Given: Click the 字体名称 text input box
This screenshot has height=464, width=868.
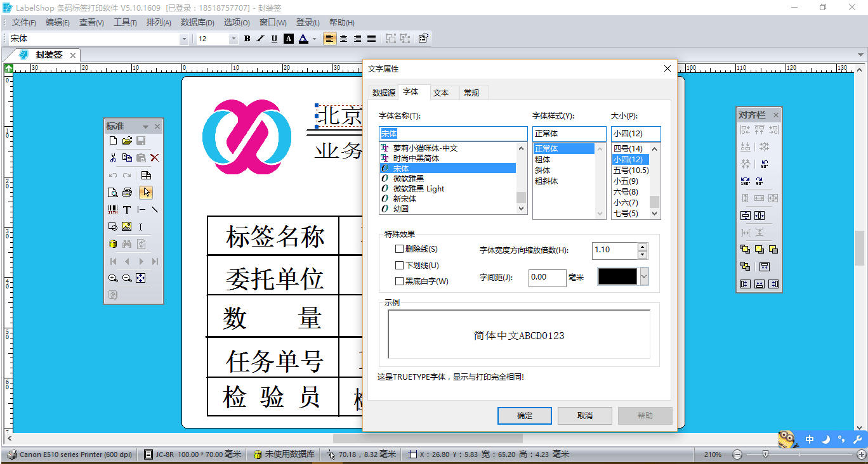Looking at the screenshot, I should pos(453,134).
